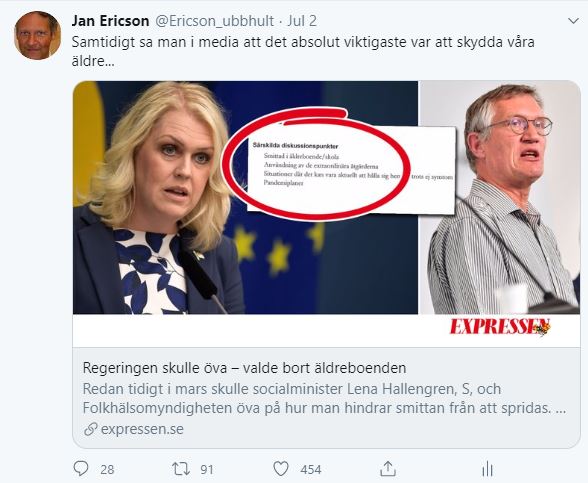This screenshot has height=483, width=588.
Task: Click the red Expressen logo in card
Action: (x=500, y=327)
